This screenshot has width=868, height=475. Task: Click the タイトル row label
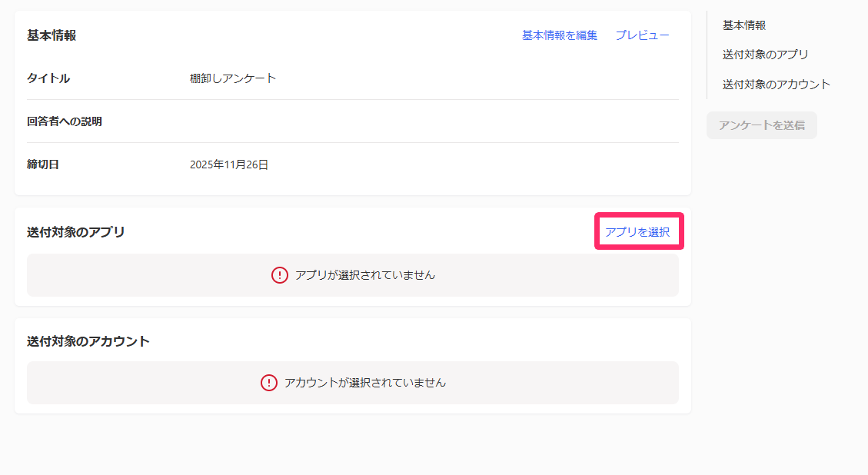48,78
